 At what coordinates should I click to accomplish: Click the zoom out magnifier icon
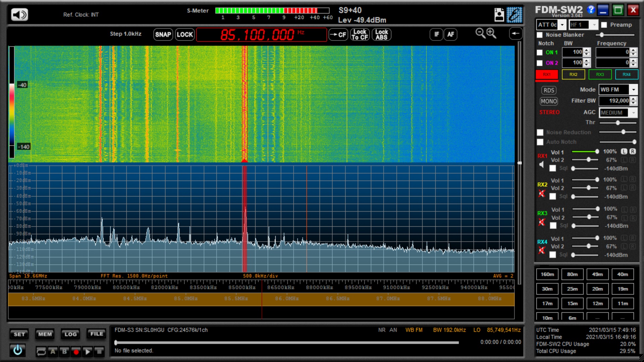(480, 33)
